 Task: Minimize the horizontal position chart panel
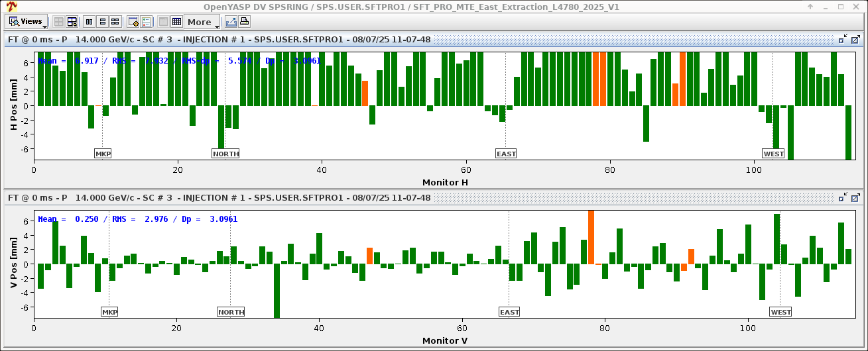coord(842,40)
